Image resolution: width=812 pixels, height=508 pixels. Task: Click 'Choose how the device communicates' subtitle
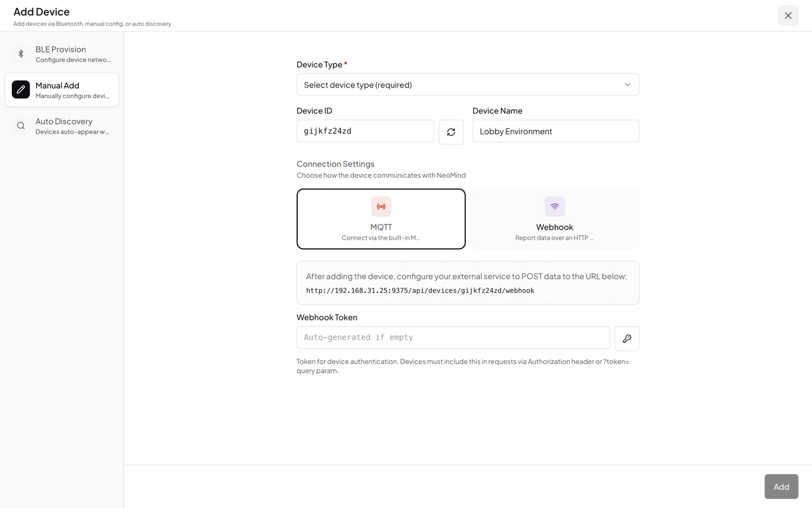point(381,175)
